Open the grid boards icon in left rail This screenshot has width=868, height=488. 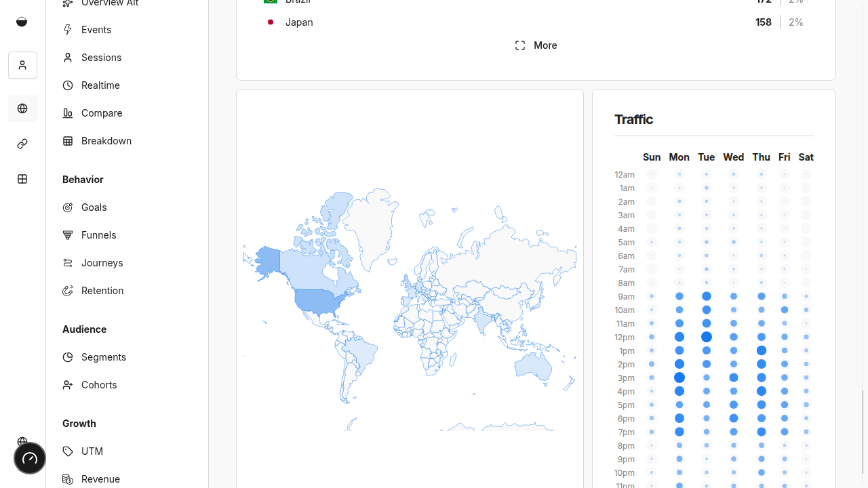[22, 179]
